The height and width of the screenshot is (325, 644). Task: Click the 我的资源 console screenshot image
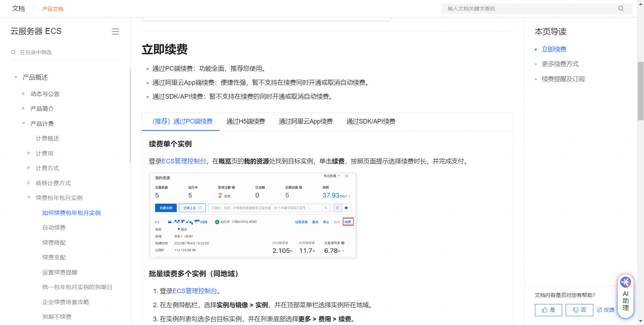click(x=253, y=216)
